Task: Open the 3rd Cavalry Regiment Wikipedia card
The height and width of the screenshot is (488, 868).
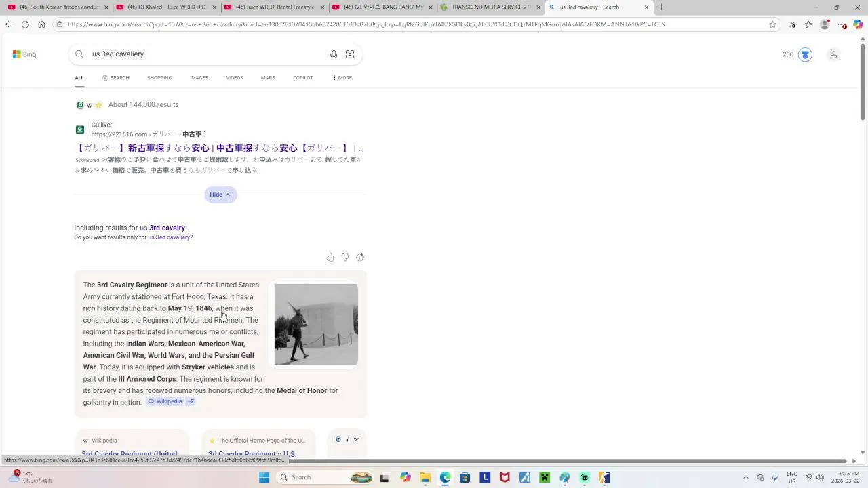Action: tap(130, 443)
